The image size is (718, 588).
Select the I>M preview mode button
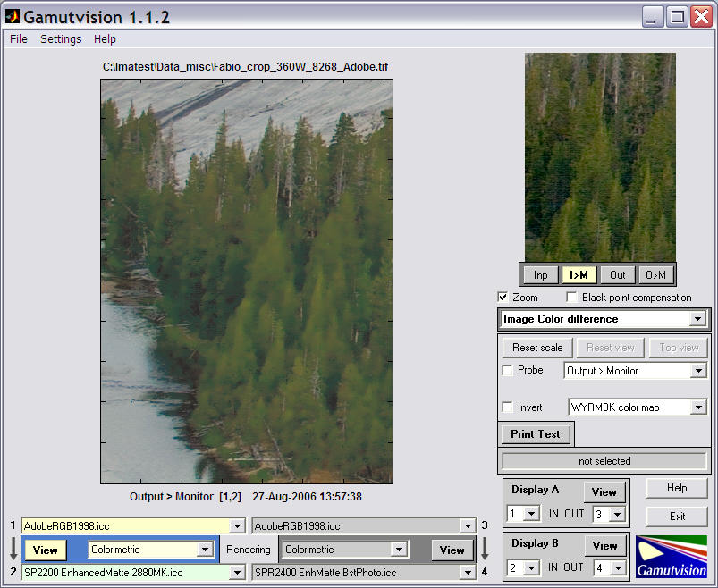coord(579,275)
